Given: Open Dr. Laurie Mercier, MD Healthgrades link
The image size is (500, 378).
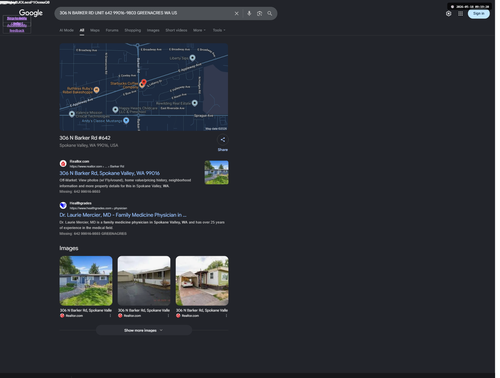Looking at the screenshot, I should click(123, 215).
